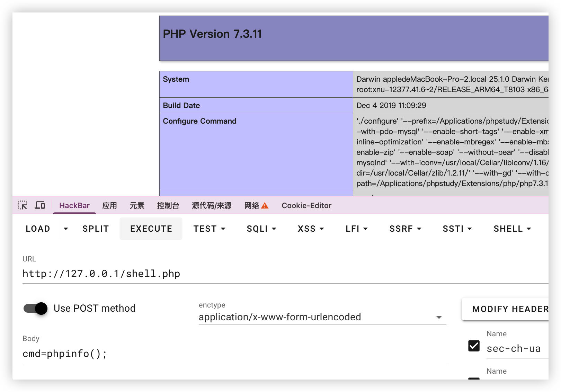
Task: Open the SQLI payload menu
Action: click(261, 229)
